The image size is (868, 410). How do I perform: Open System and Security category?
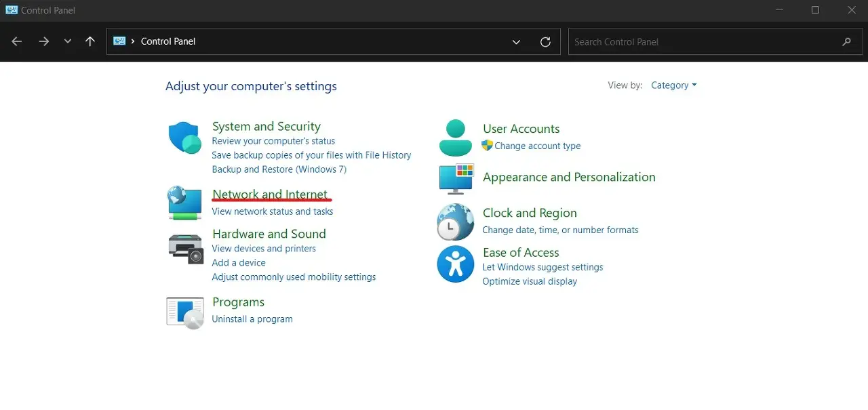(x=267, y=127)
